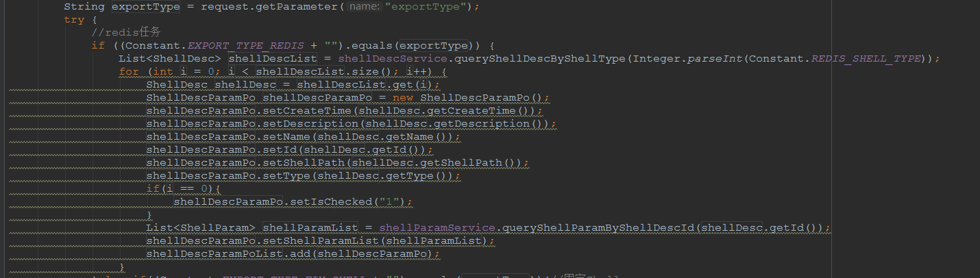Click the REDIS_SHELL_TYPE constant
The image size is (980, 278).
tap(866, 59)
